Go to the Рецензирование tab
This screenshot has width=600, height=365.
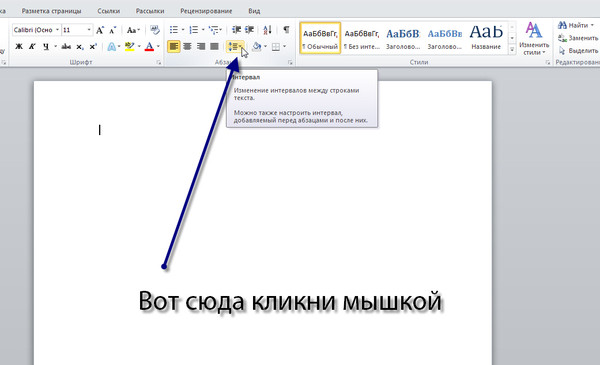click(206, 11)
